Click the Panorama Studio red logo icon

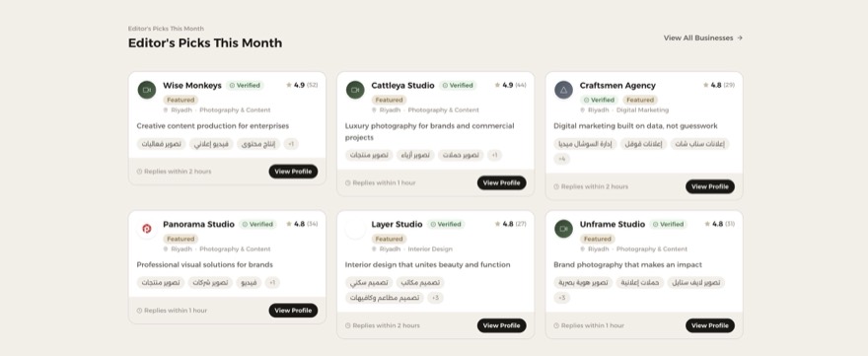click(x=147, y=229)
